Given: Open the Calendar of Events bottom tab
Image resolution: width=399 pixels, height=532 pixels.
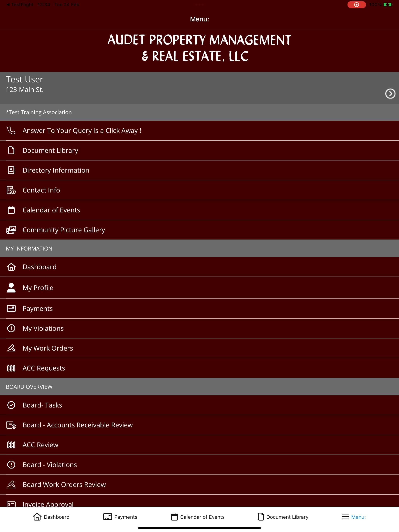Looking at the screenshot, I should click(x=198, y=517).
